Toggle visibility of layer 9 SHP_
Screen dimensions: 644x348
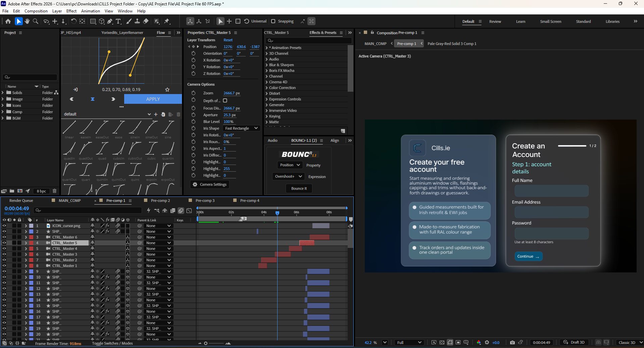4,271
